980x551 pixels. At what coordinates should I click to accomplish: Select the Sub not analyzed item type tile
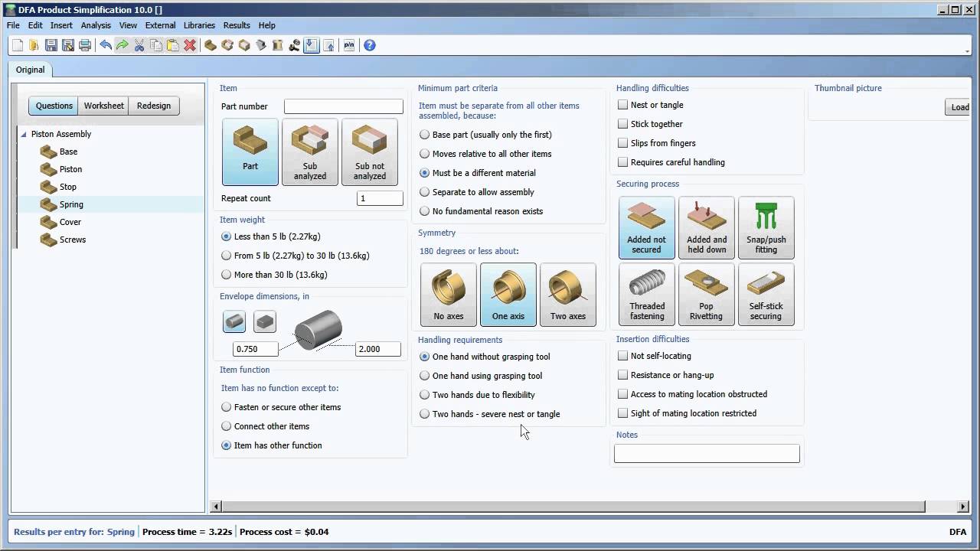click(370, 152)
